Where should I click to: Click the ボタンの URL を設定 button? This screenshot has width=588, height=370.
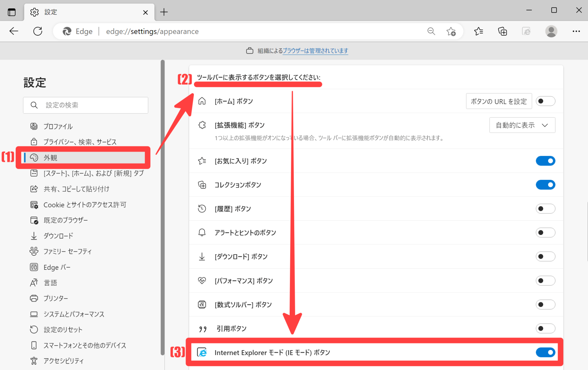coord(499,101)
